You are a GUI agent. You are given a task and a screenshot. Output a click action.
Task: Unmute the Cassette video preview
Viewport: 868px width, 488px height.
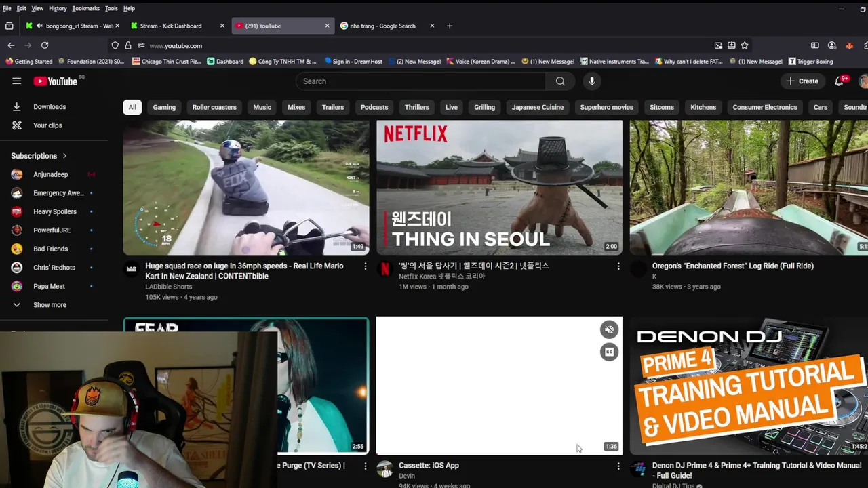tap(609, 329)
